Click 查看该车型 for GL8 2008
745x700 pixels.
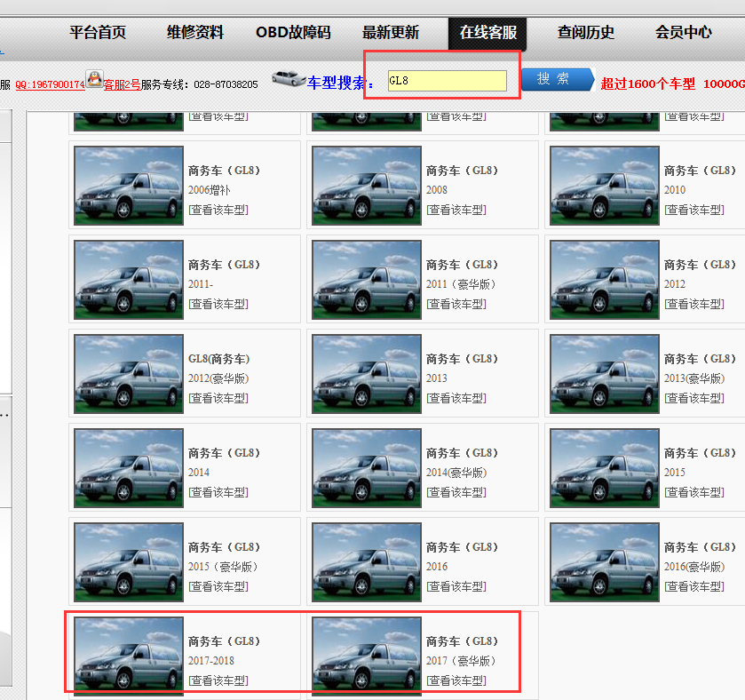[456, 210]
